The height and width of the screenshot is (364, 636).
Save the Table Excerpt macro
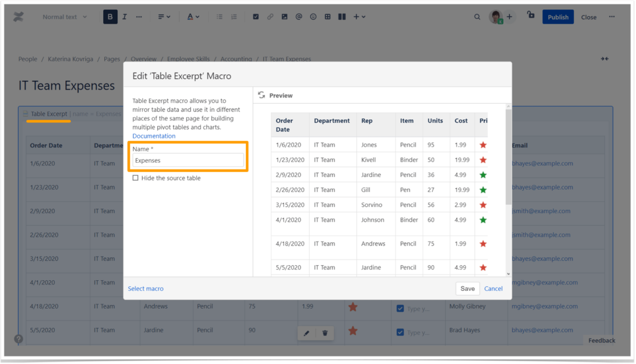point(467,288)
